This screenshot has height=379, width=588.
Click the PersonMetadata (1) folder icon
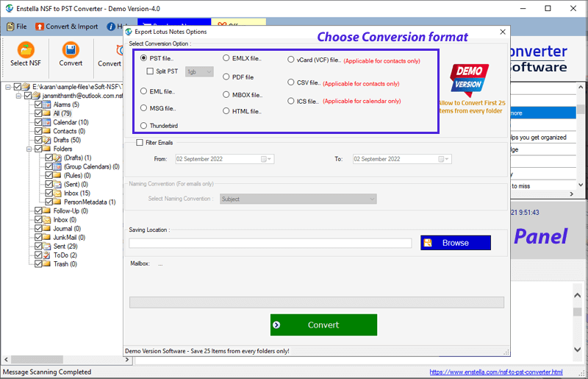(x=57, y=202)
